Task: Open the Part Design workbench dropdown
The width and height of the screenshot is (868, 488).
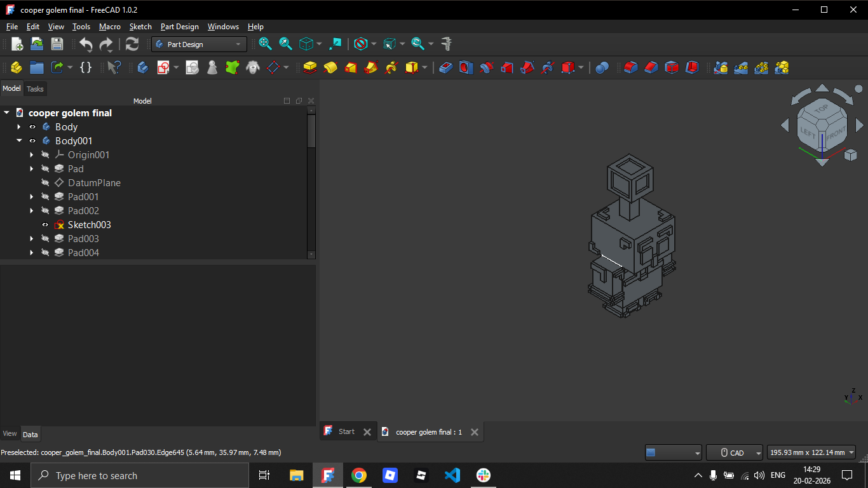Action: pos(199,44)
